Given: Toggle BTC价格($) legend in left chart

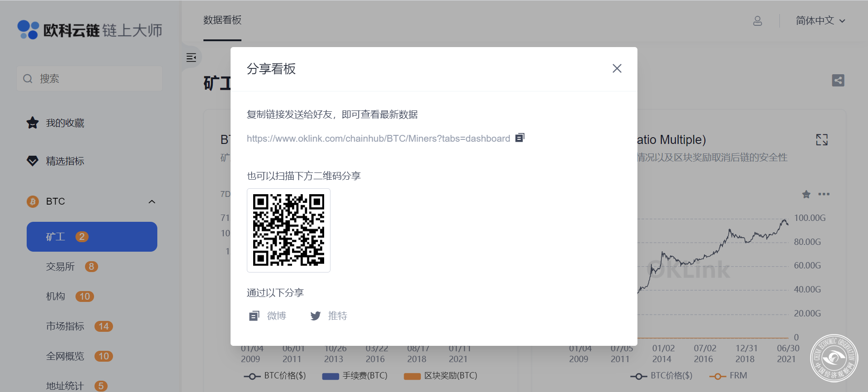Looking at the screenshot, I should 275,376.
